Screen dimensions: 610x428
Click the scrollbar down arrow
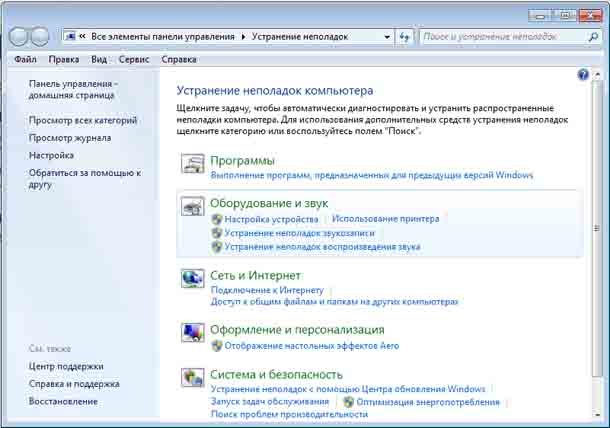point(597,415)
